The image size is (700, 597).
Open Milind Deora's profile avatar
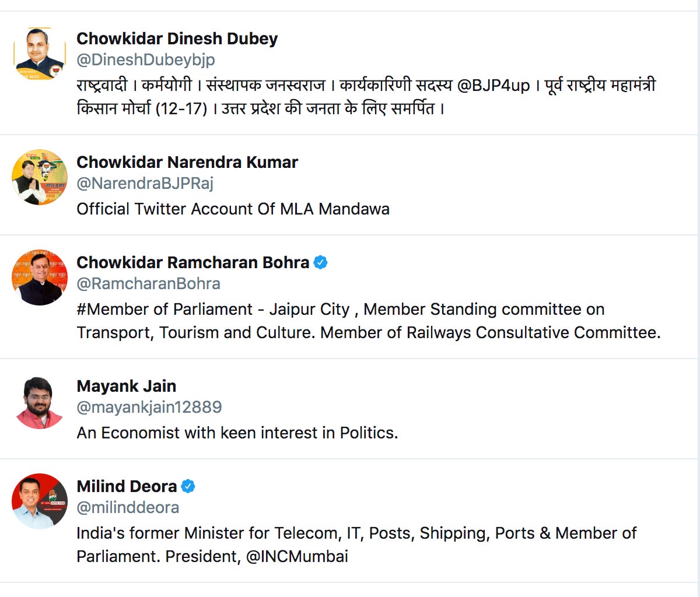coord(40,501)
